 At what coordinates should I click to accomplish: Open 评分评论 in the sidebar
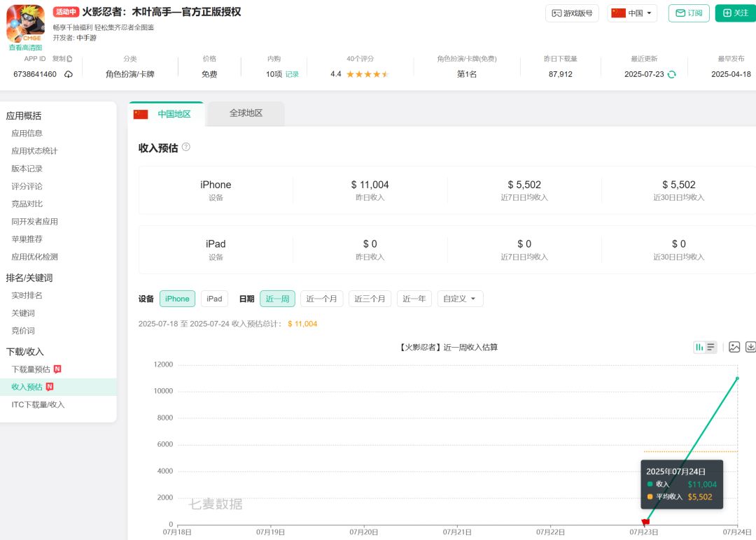pyautogui.click(x=27, y=187)
